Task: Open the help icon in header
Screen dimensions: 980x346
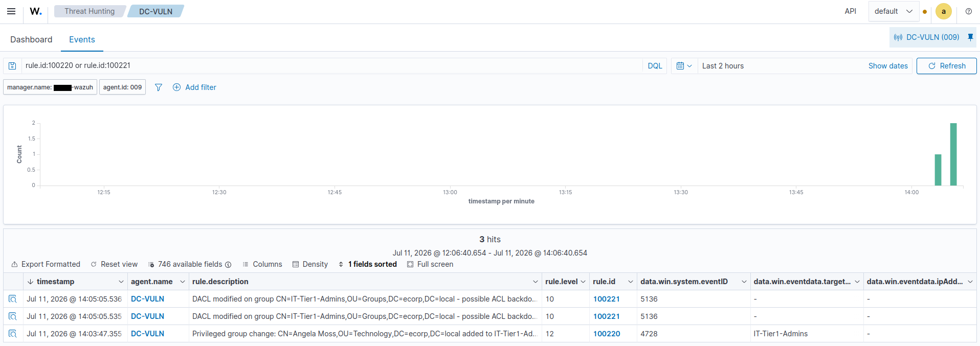Action: [968, 11]
